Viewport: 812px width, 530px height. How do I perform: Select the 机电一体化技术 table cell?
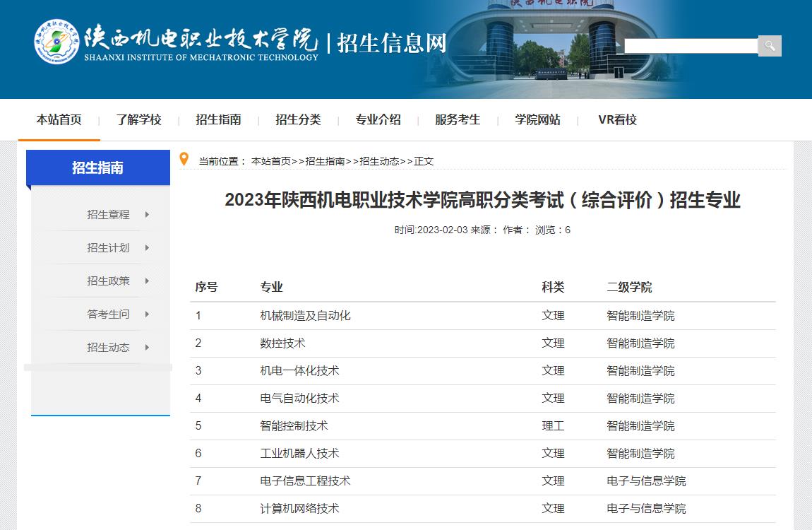tap(299, 370)
